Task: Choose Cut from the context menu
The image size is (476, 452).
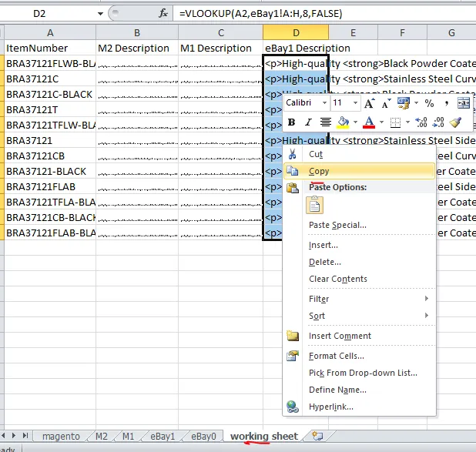Action: click(359, 154)
